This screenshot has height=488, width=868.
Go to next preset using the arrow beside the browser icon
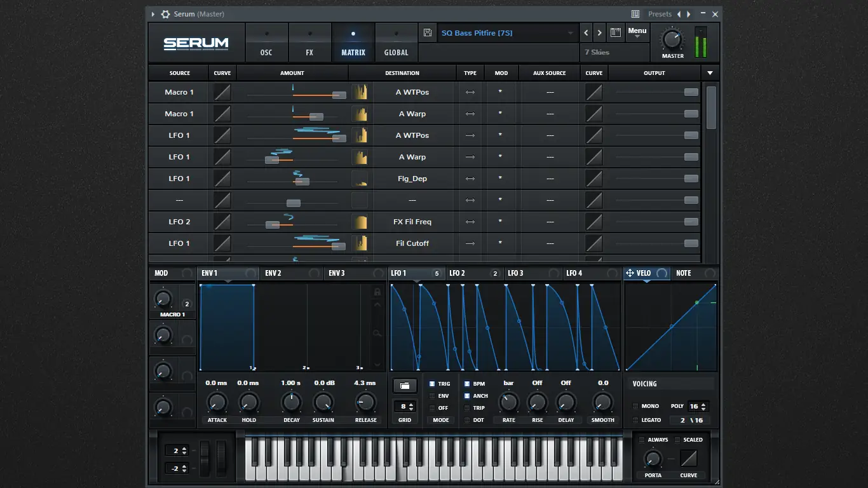coord(599,33)
